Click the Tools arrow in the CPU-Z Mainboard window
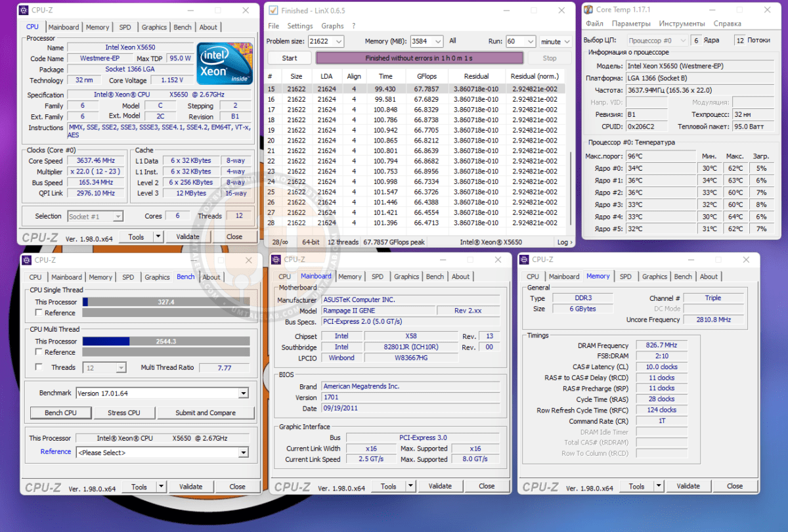The width and height of the screenshot is (788, 532). point(411,486)
